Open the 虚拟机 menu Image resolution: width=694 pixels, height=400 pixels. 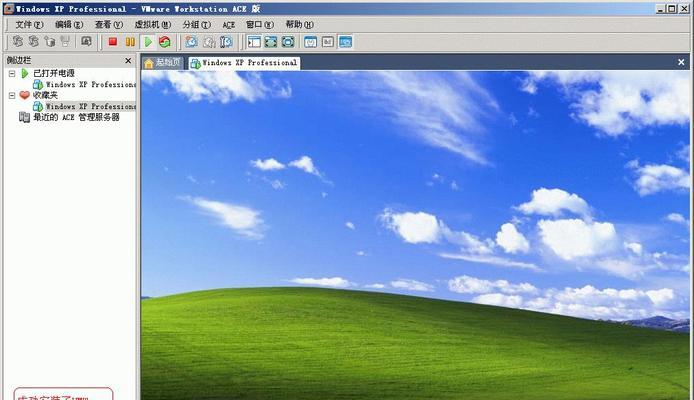tap(152, 25)
